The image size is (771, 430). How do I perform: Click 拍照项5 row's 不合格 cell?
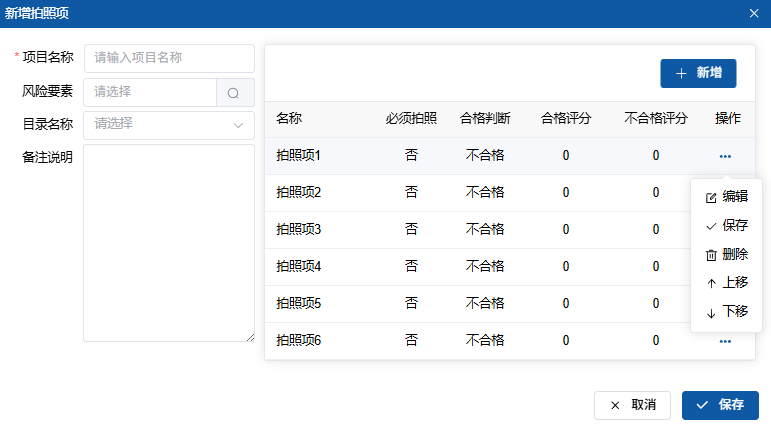[485, 303]
